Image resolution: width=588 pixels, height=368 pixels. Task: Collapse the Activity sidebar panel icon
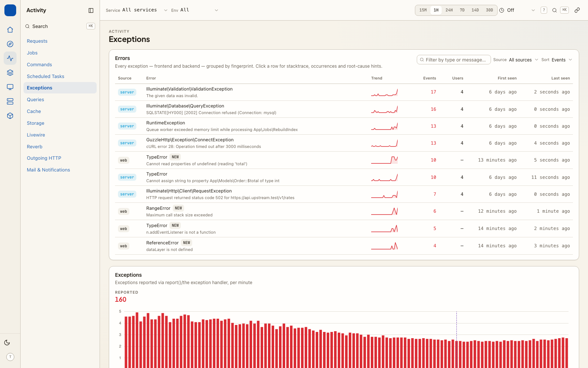[x=91, y=10]
